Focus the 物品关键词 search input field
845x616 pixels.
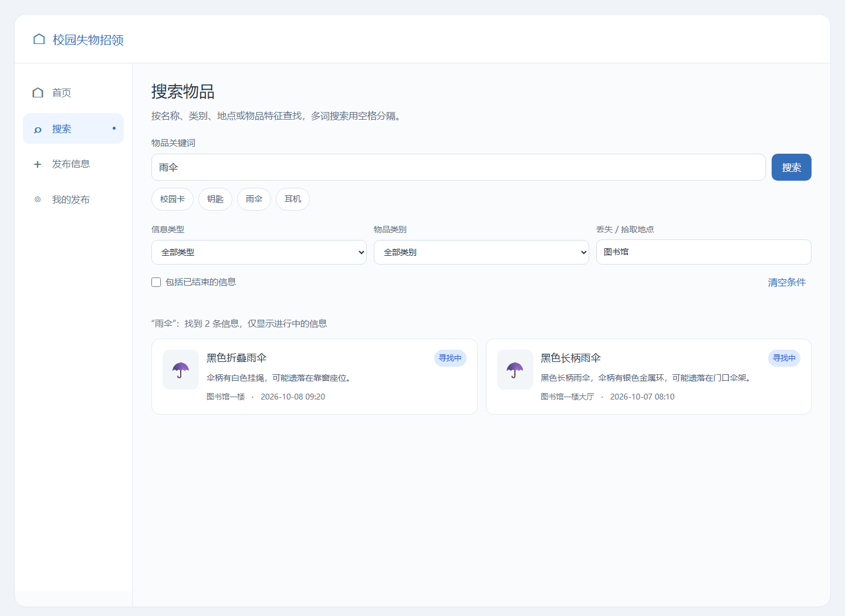pos(458,167)
